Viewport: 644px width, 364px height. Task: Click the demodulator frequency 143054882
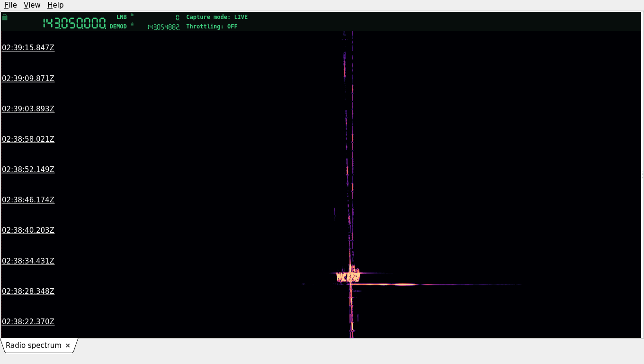(163, 27)
